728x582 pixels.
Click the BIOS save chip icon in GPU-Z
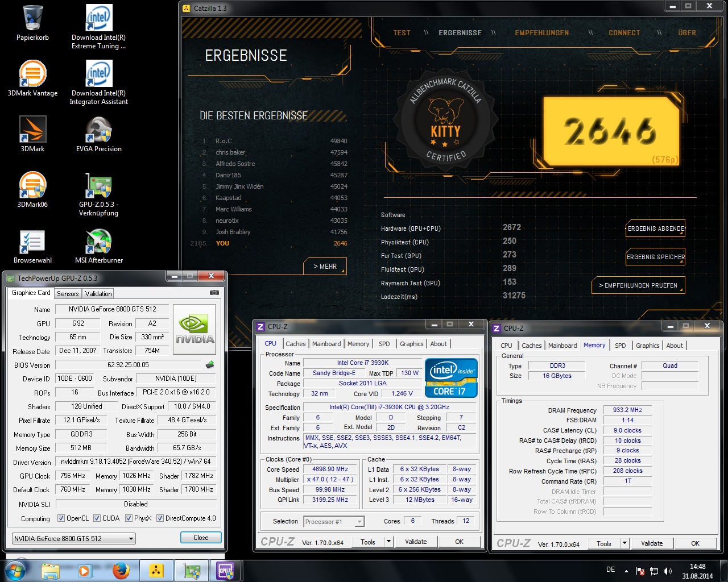(210, 364)
